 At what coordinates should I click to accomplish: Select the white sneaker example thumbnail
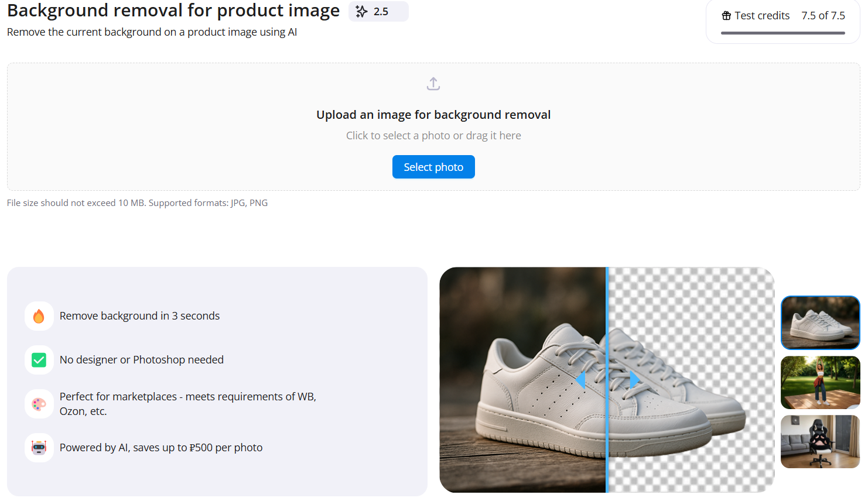(x=820, y=322)
